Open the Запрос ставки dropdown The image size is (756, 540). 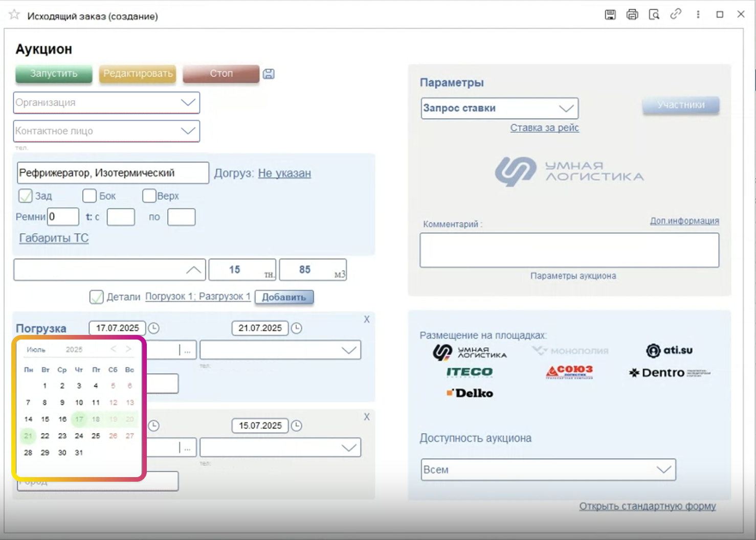566,108
